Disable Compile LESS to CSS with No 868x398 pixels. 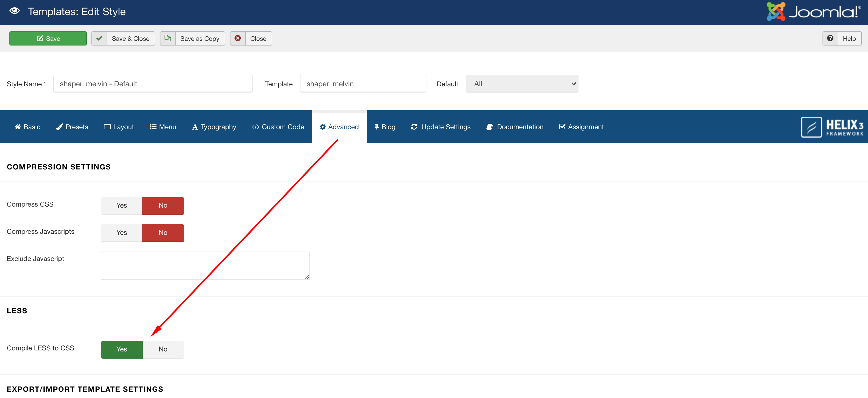click(163, 349)
